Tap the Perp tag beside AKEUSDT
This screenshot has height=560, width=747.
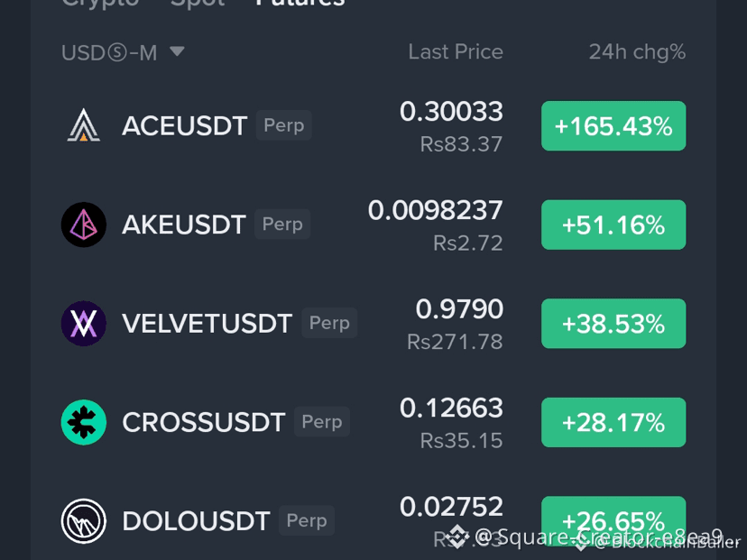282,224
